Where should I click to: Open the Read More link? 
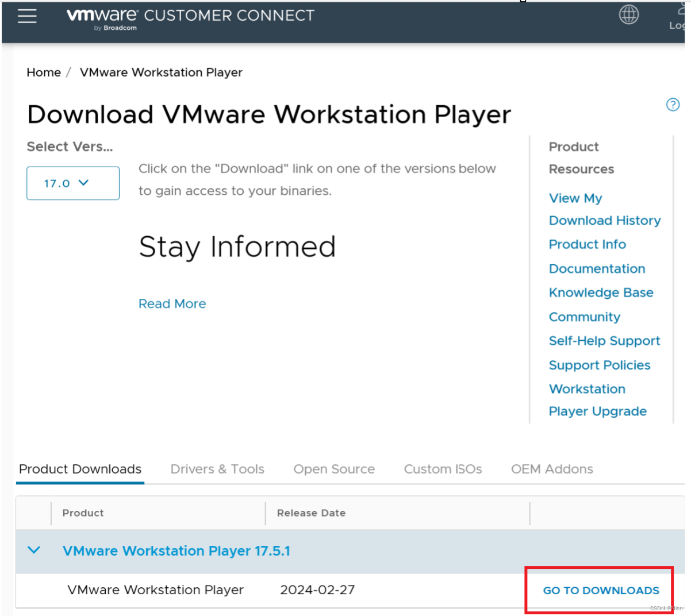pyautogui.click(x=172, y=303)
